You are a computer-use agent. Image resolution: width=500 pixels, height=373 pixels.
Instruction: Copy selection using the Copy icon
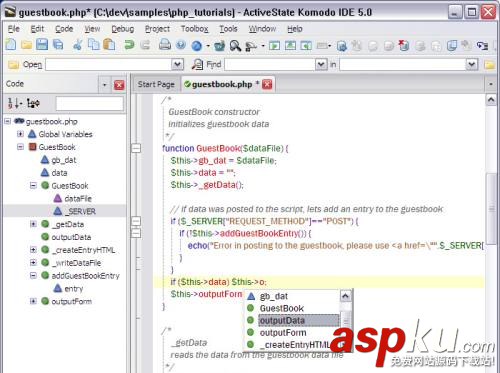[x=94, y=45]
